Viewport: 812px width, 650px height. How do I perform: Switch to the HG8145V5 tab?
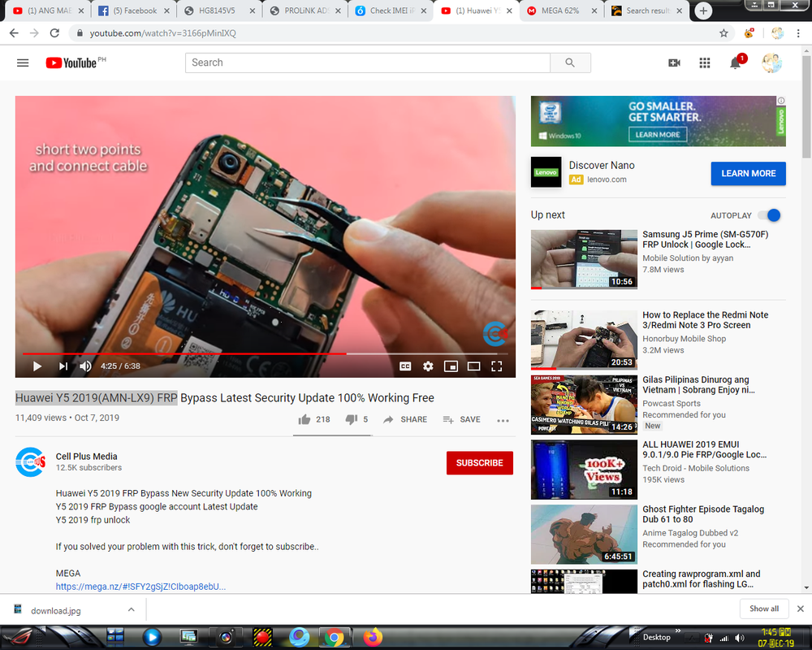tap(219, 11)
